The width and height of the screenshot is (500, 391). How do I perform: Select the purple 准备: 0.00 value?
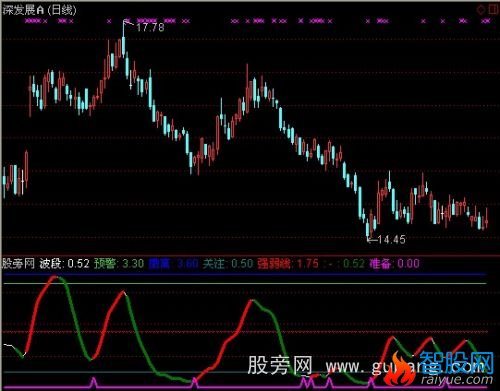pos(394,263)
